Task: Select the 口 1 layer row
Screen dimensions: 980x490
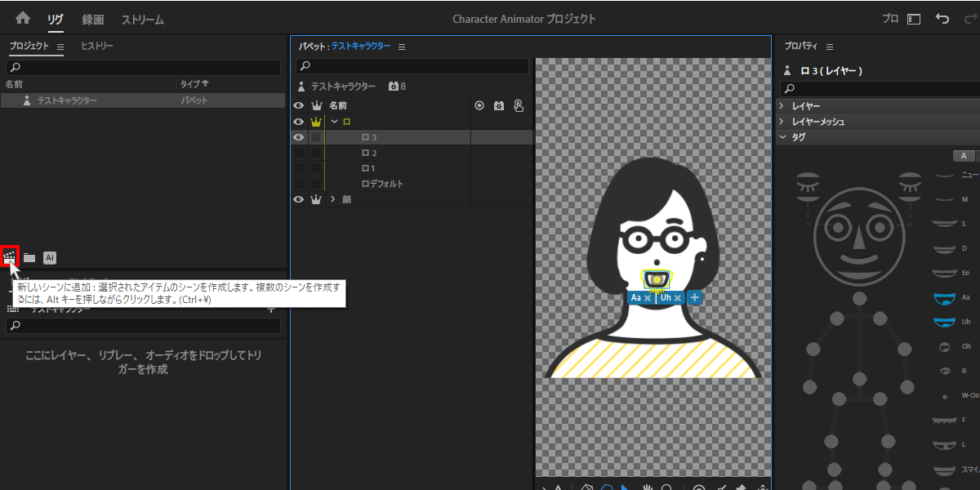Action: pyautogui.click(x=412, y=168)
